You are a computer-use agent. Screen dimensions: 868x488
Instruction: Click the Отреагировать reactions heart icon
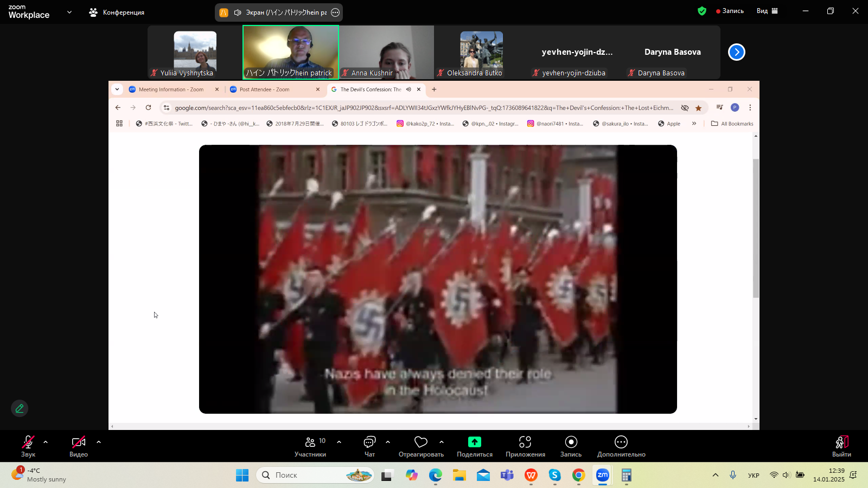[x=421, y=442]
